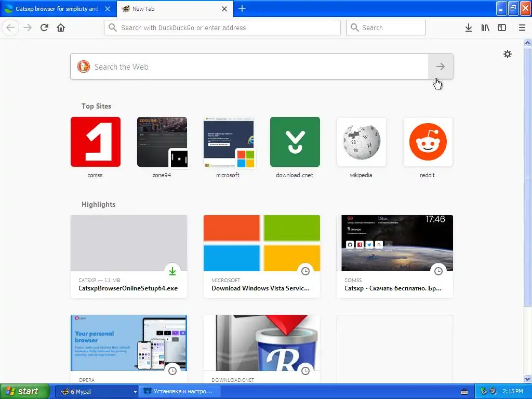Click the on-screen keyboard tray icon
Screen dimensions: 532x399
pyautogui.click(x=464, y=392)
